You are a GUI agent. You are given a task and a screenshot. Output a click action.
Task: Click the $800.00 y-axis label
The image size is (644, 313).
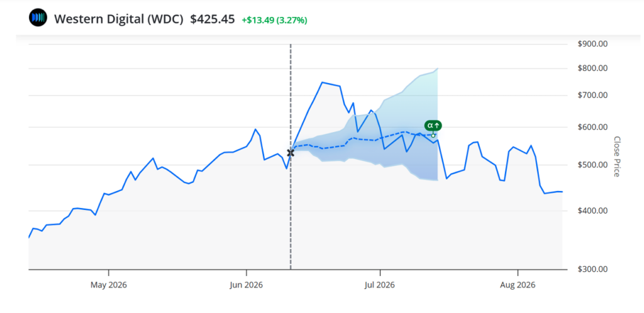pos(592,68)
